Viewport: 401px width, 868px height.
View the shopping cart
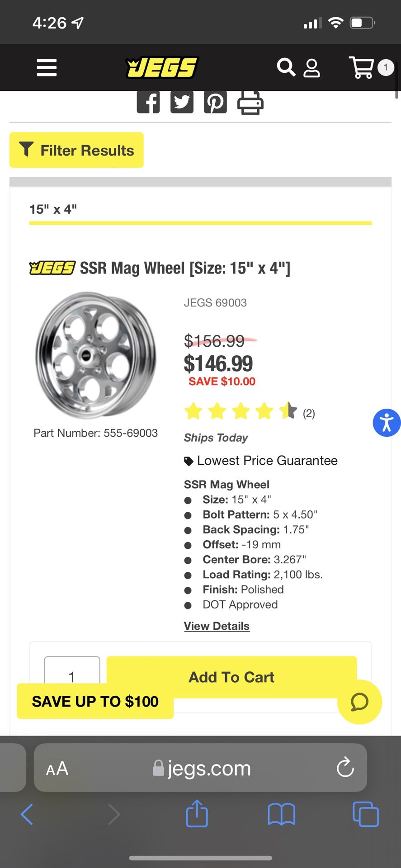pyautogui.click(x=362, y=68)
